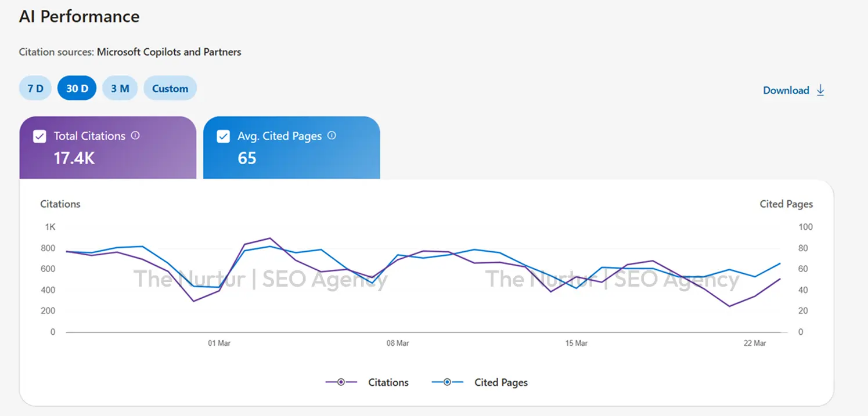The width and height of the screenshot is (868, 416).
Task: Click the purple Citations legend marker
Action: pyautogui.click(x=341, y=382)
